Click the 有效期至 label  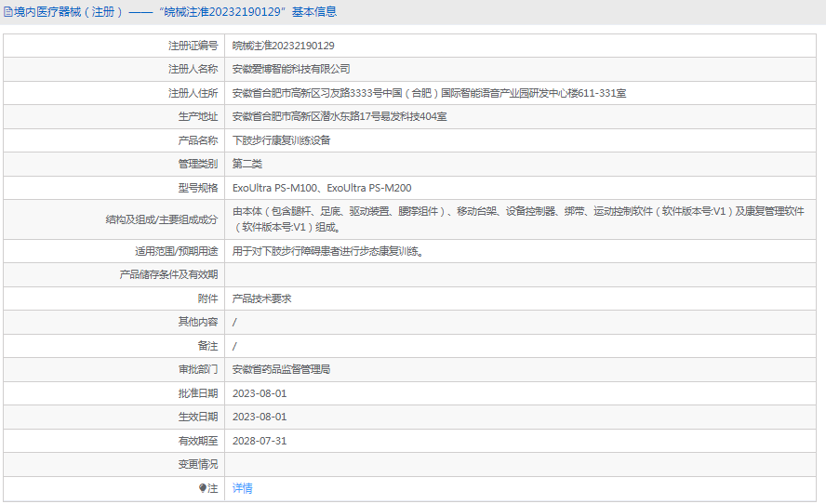click(x=198, y=441)
